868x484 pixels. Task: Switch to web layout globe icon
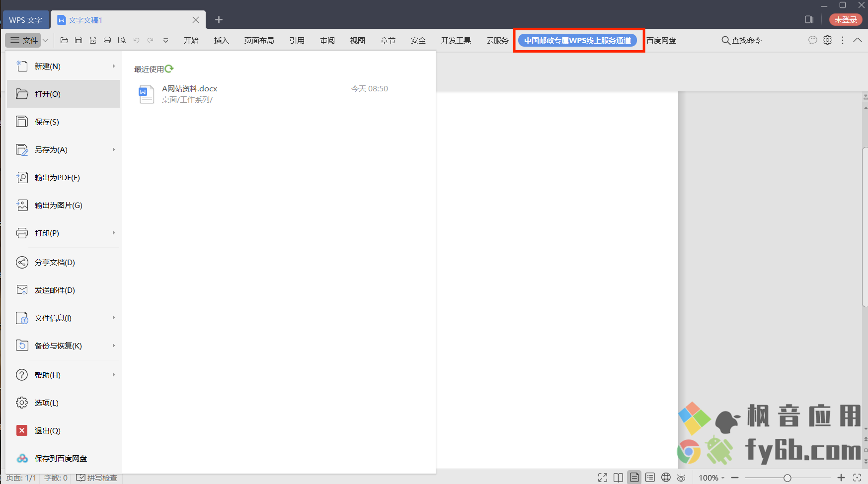[x=666, y=478]
